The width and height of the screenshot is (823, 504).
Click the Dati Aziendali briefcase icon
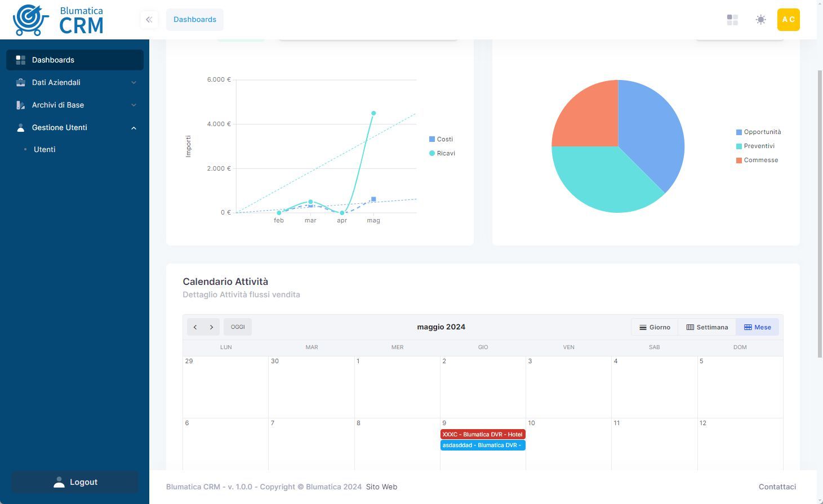[21, 82]
